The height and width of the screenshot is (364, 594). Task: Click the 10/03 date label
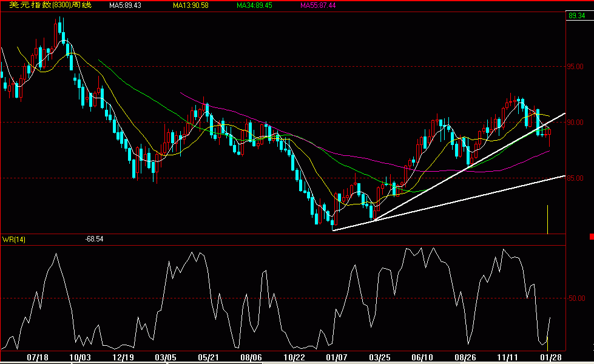[x=80, y=357]
